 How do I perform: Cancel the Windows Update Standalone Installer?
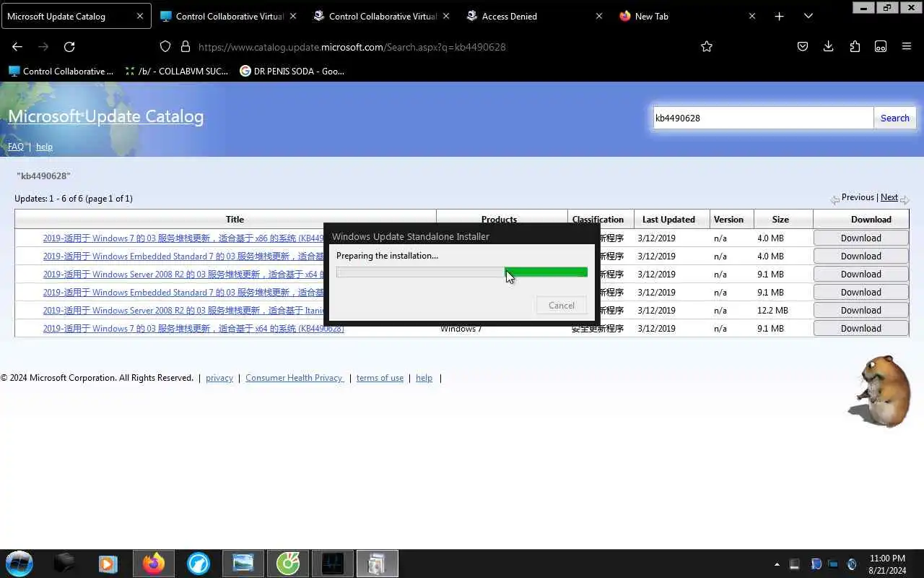(562, 305)
